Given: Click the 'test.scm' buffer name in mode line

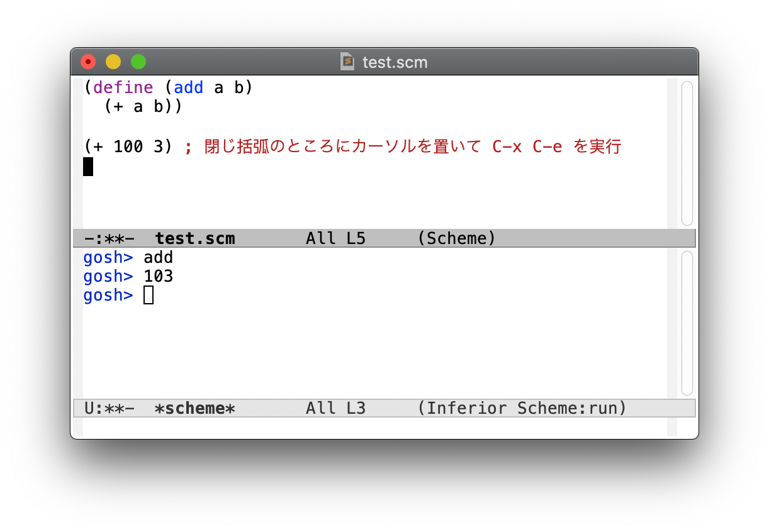Looking at the screenshot, I should pos(195,239).
